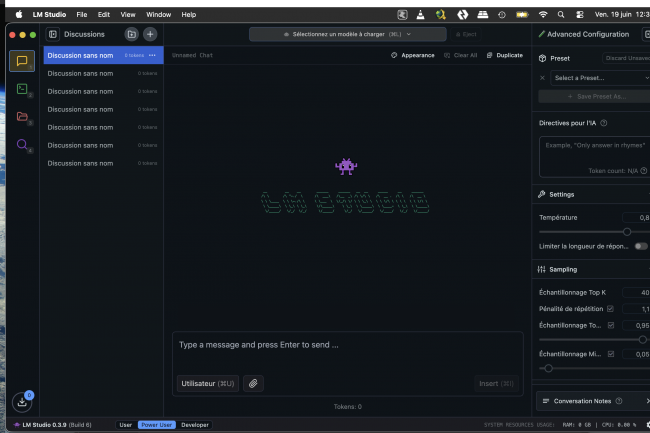Viewport: 650px width, 433px height.
Task: Click the Advanced Configuration pencil icon
Action: (541, 34)
